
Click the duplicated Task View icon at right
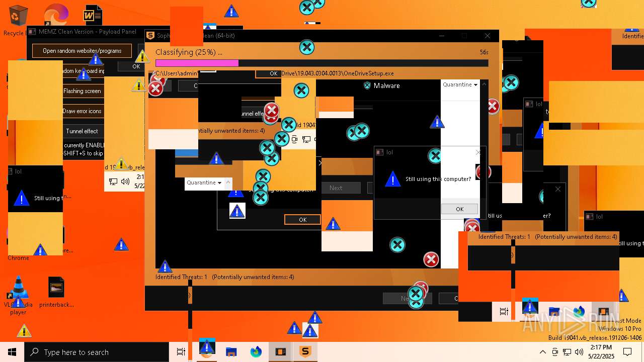[x=504, y=312]
